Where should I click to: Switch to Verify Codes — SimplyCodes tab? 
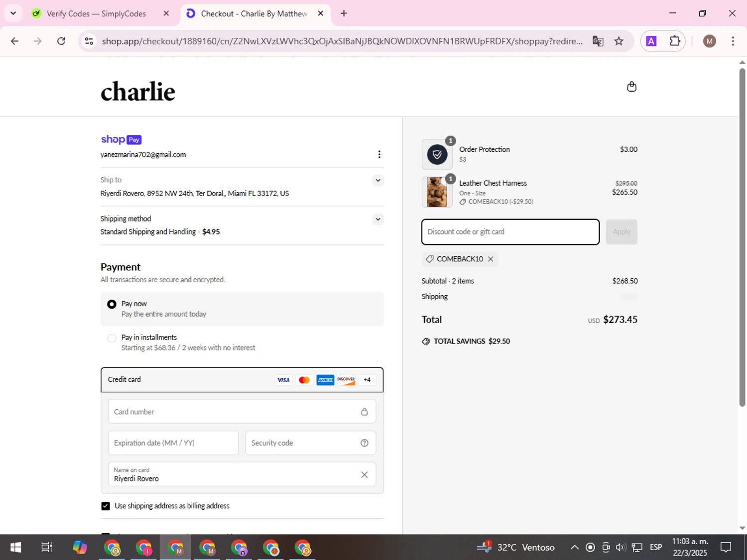[x=96, y=13]
